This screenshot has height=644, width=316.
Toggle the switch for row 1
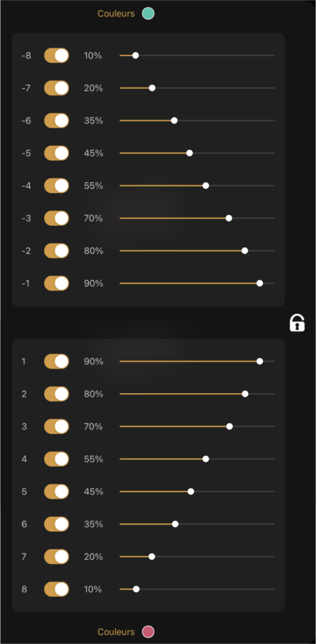pyautogui.click(x=57, y=362)
